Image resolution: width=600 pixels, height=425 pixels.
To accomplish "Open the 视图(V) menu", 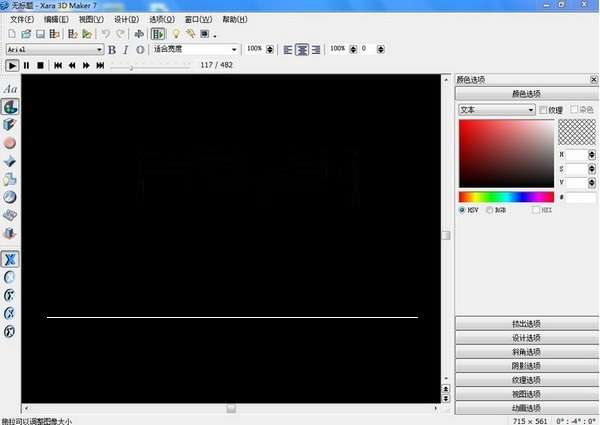I will 91,19.
